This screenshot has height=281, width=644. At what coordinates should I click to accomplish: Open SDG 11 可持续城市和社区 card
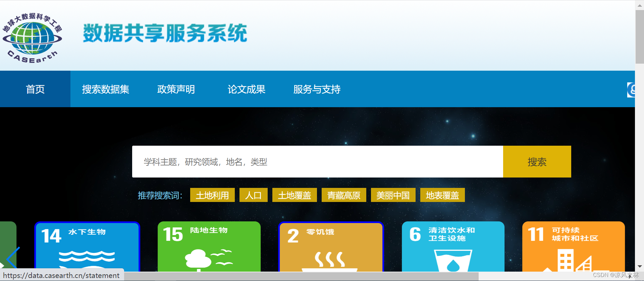tap(574, 247)
